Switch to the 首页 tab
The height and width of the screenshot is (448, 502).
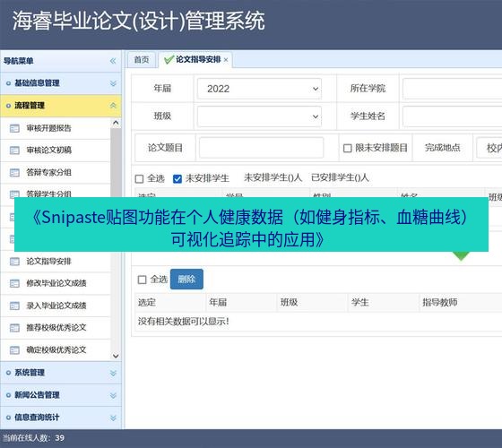tap(142, 60)
